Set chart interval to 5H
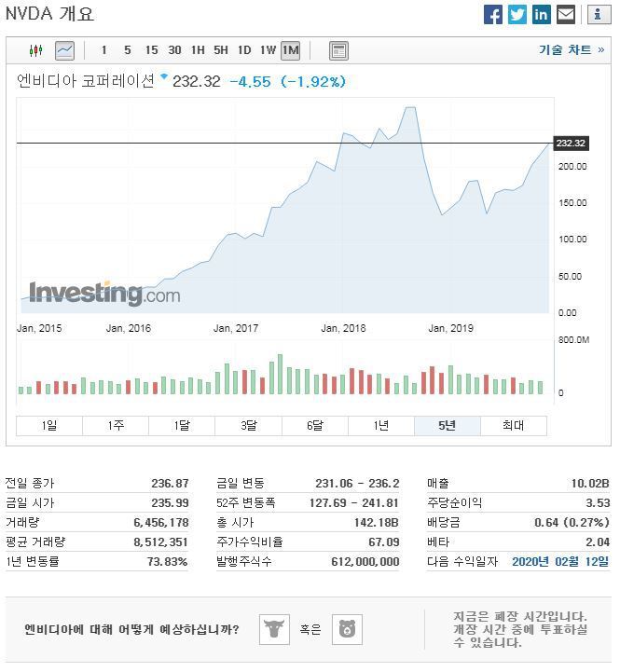This screenshot has width=620, height=672. click(x=221, y=50)
